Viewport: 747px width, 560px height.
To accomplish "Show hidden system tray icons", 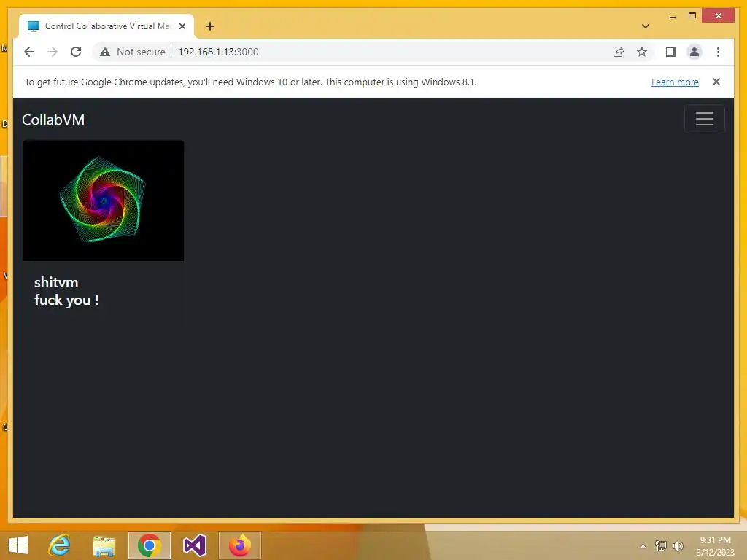I will point(643,546).
